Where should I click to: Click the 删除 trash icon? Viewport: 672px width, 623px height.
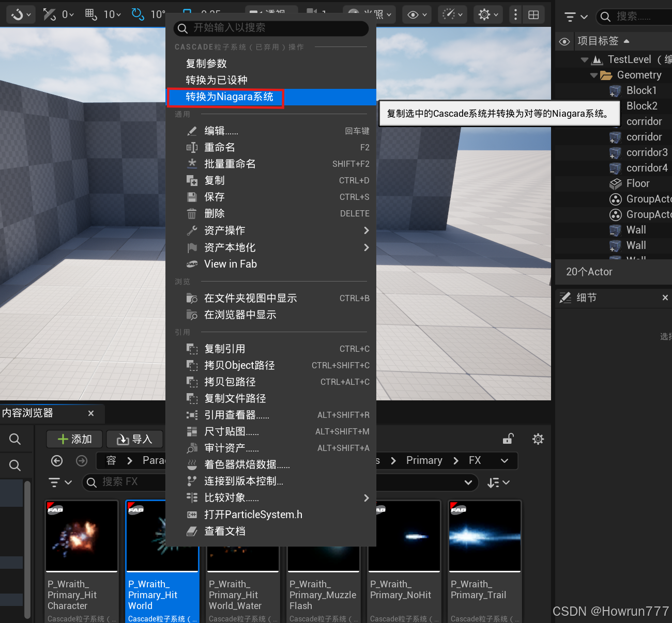pos(192,213)
